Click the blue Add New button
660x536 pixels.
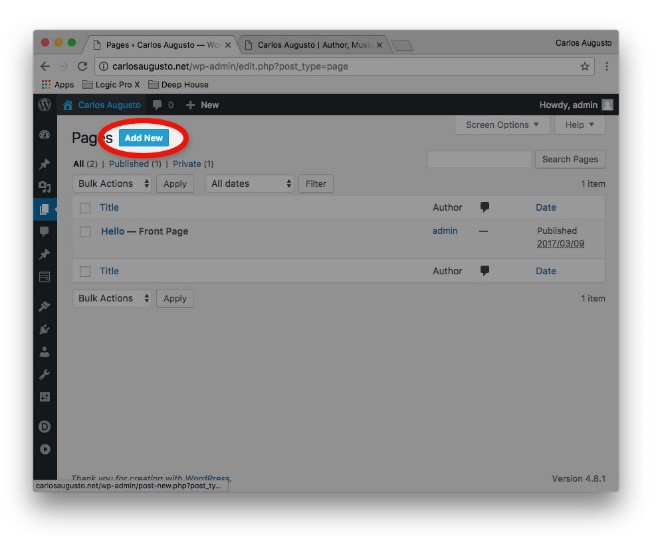[x=143, y=137]
